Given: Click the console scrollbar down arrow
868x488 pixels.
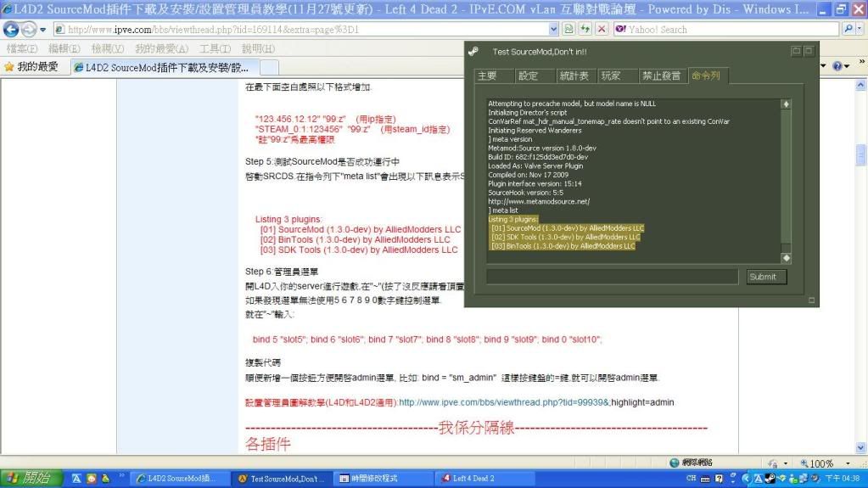Looking at the screenshot, I should [786, 257].
